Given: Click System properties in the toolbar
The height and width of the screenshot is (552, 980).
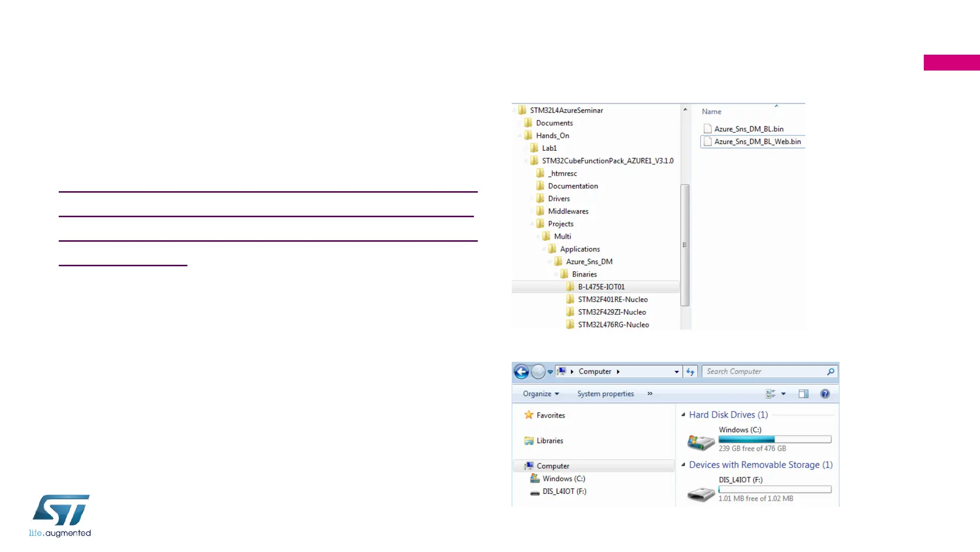Looking at the screenshot, I should (606, 394).
